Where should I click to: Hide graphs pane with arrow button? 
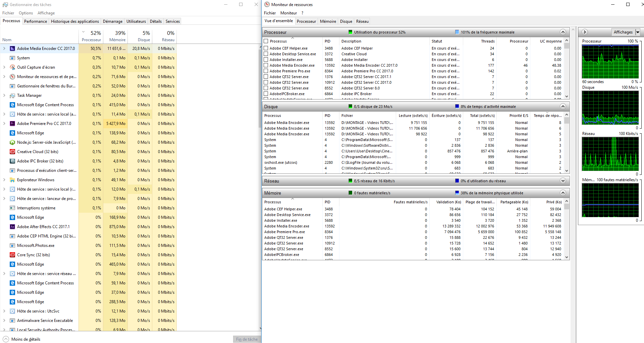[x=585, y=32]
